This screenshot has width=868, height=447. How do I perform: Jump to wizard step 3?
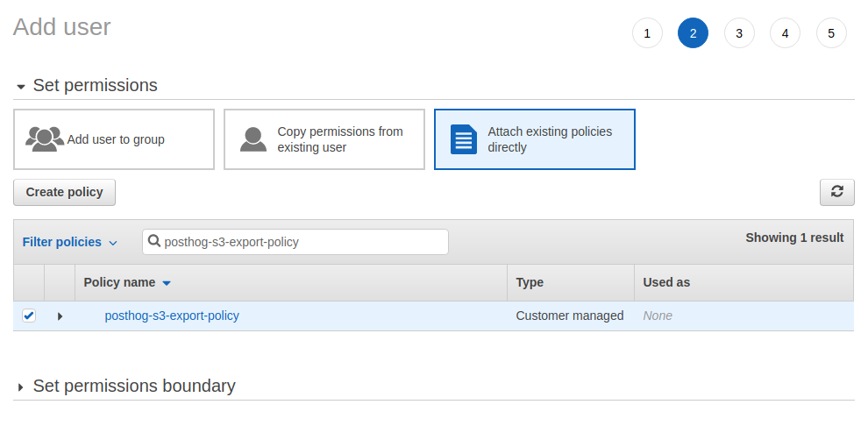(x=739, y=33)
